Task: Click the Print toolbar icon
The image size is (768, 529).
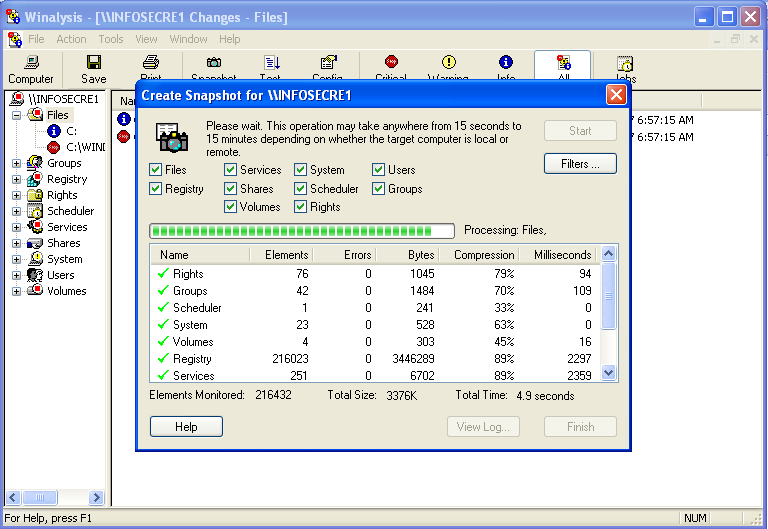Action: click(151, 62)
